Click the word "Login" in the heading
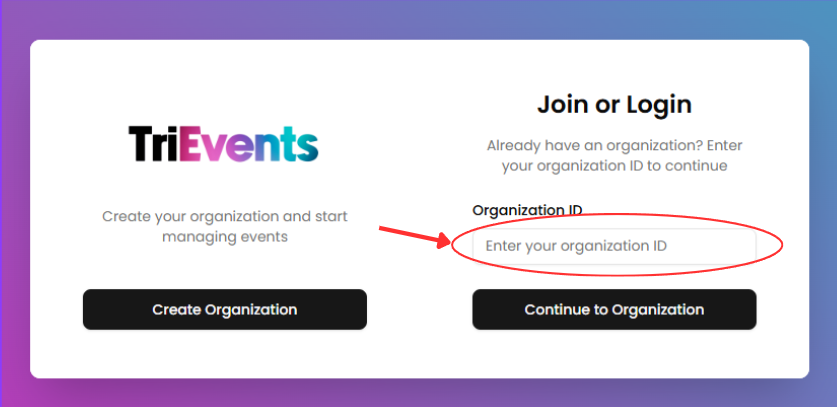Image resolution: width=837 pixels, height=407 pixels. pyautogui.click(x=658, y=104)
